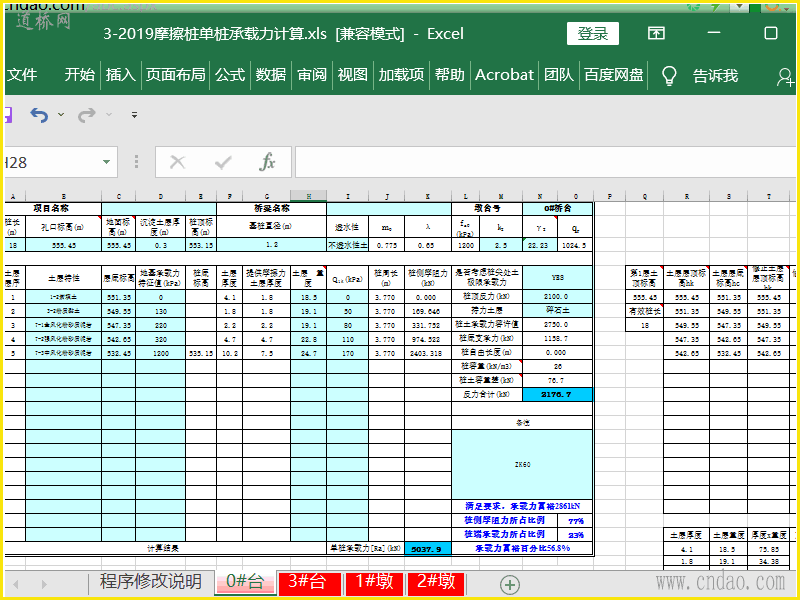Click the 2750.0 bearing capacity cell
Image resolution: width=800 pixels, height=600 pixels.
coord(557,324)
